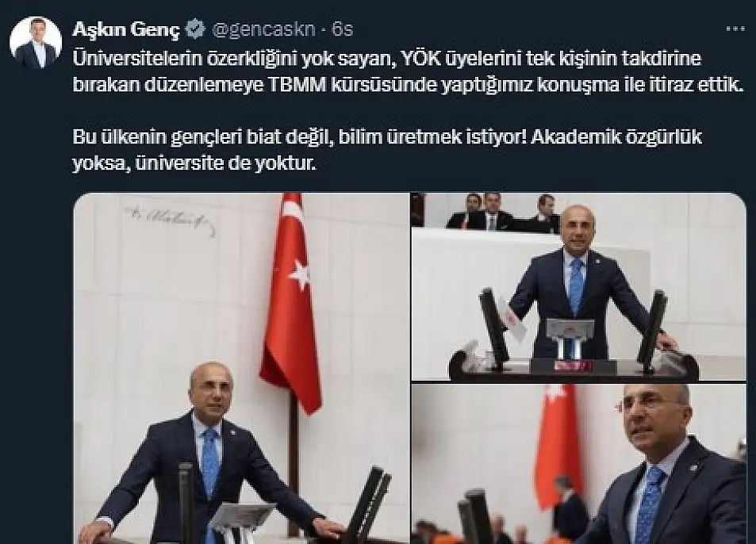The height and width of the screenshot is (544, 756).
Task: Open the @gencaskn handle link
Action: (x=264, y=30)
